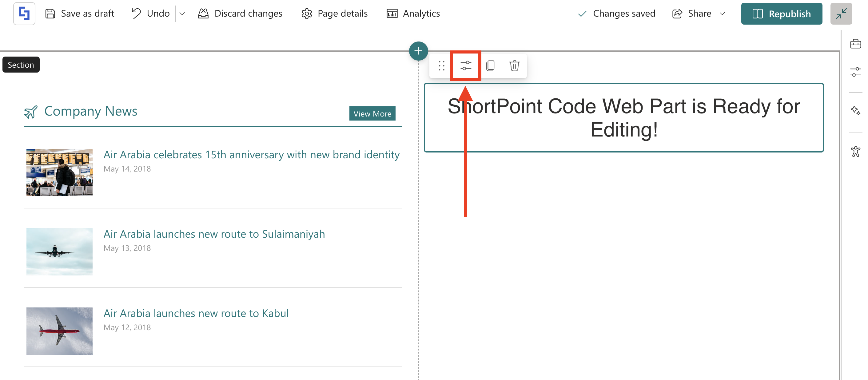868x380 pixels.
Task: Open the sparkle AI icon in sidebar
Action: (x=855, y=110)
